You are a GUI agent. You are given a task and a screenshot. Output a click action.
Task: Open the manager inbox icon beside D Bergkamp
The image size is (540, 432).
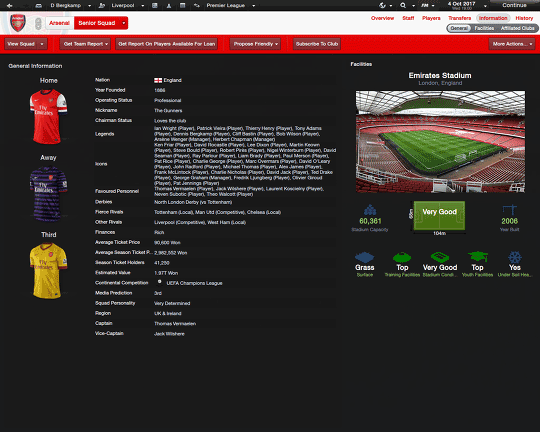pyautogui.click(x=39, y=6)
